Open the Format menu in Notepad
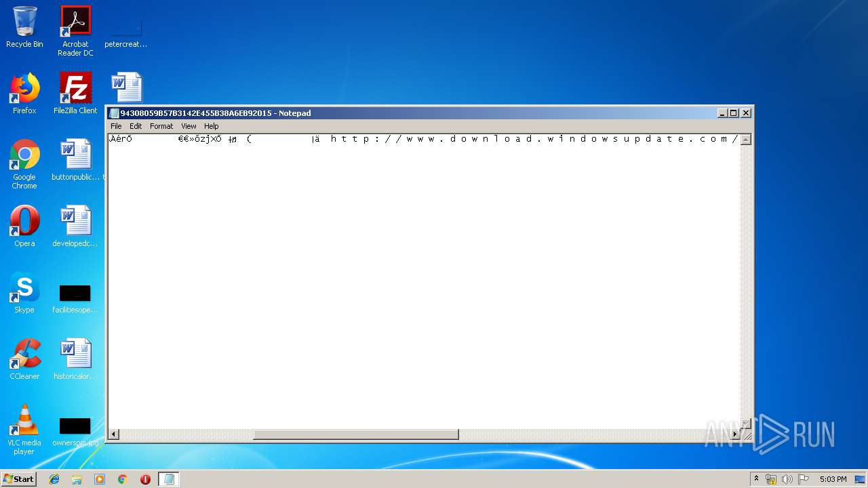868x488 pixels. 161,126
